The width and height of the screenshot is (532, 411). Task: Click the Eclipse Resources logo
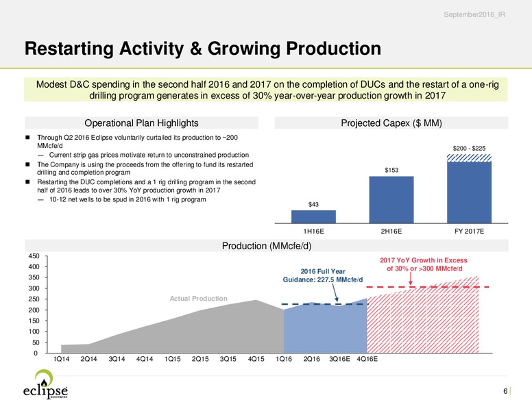(45, 384)
